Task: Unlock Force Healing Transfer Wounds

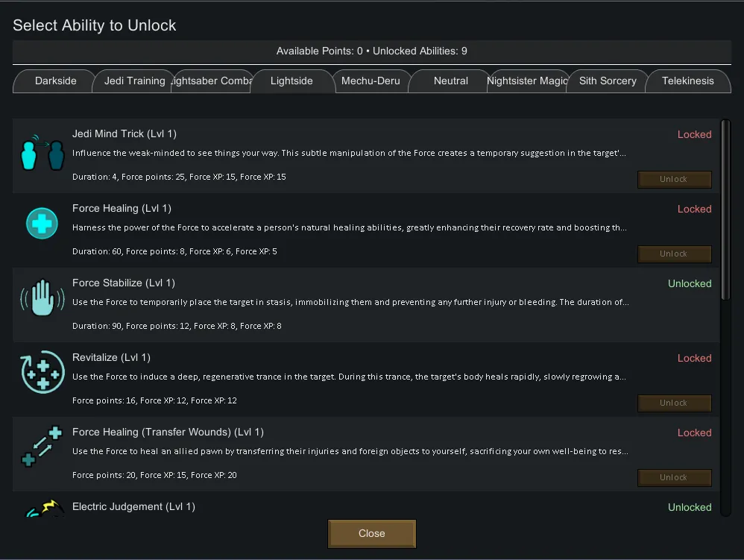Action: 674,478
